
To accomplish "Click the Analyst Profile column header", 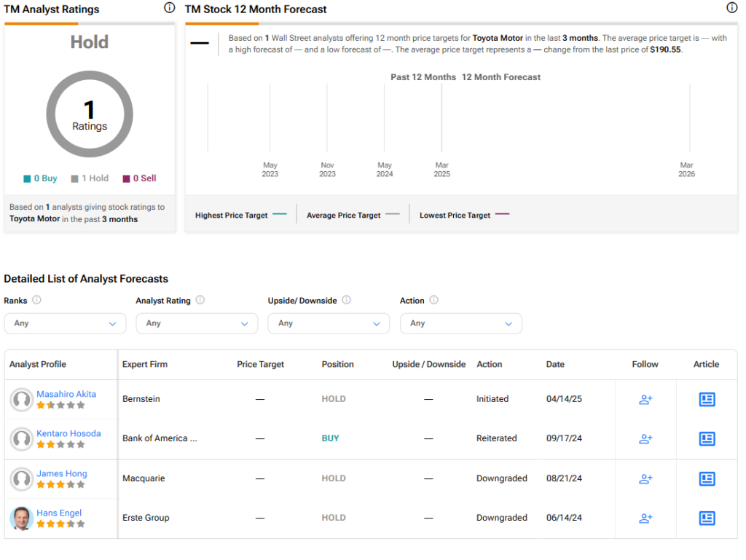I will coord(38,364).
